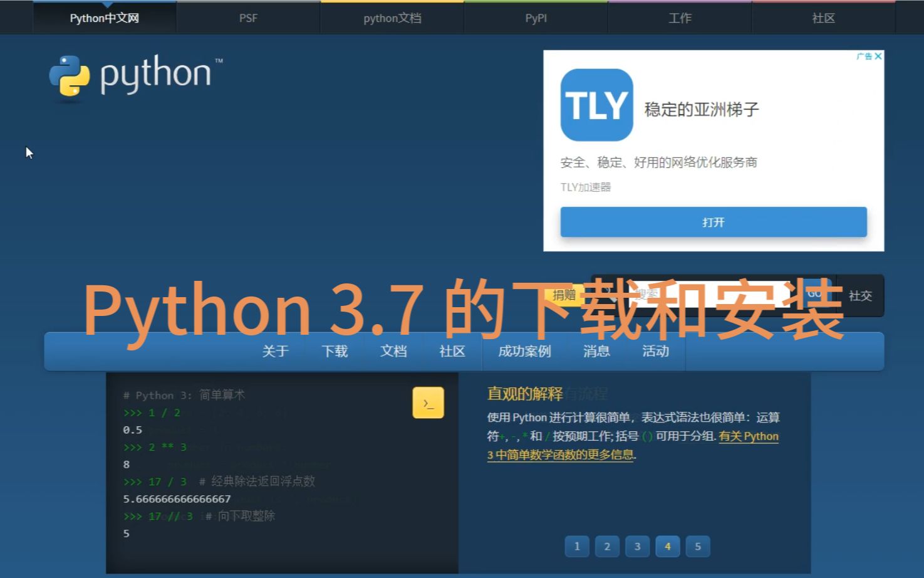The image size is (924, 578).
Task: Show slide 2 of the code carousel
Action: point(607,546)
